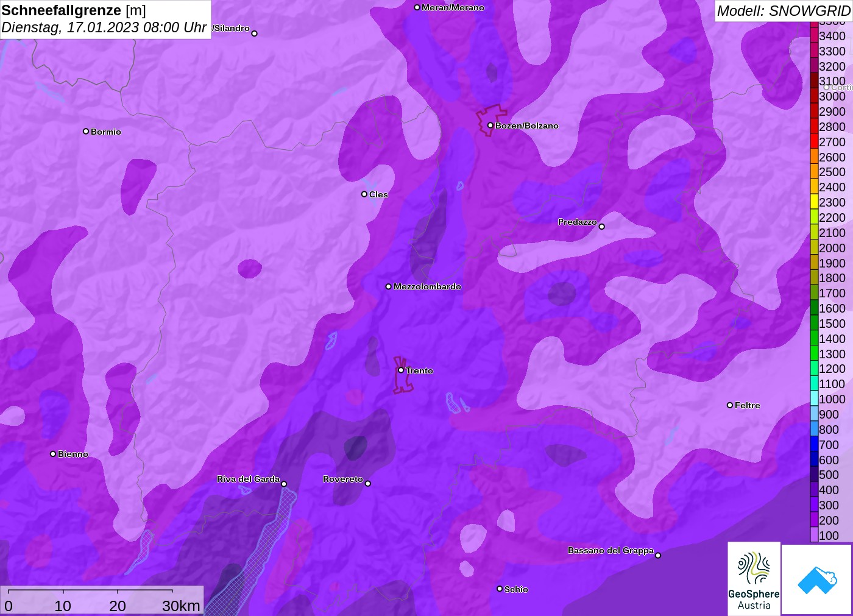This screenshot has width=853, height=616.
Task: Click the 2300 m yellow legend swatch
Action: click(814, 202)
